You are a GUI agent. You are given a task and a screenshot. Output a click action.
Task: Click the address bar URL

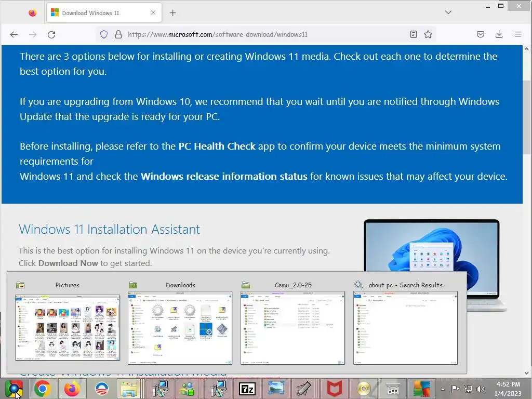pyautogui.click(x=218, y=34)
